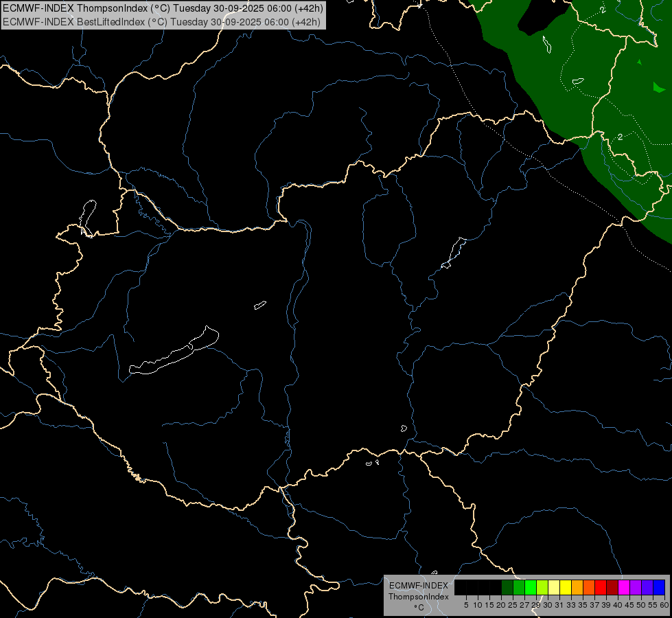The width and height of the screenshot is (672, 618).
Task: Click the contour label 2 in green area
Action: click(620, 137)
